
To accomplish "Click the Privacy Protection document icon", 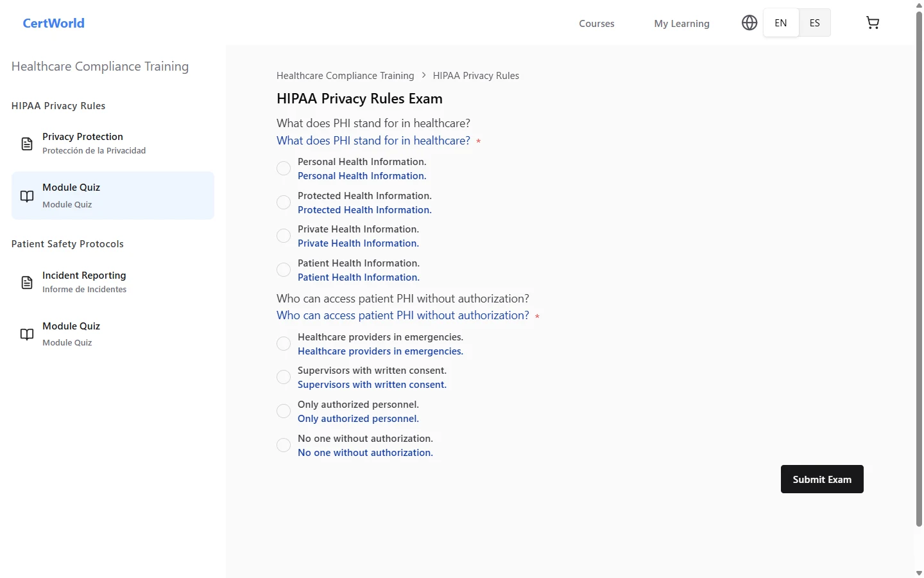I will point(27,144).
